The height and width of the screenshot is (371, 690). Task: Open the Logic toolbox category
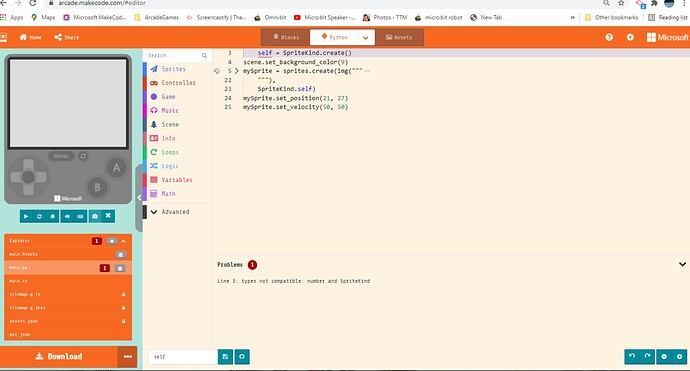click(x=177, y=166)
